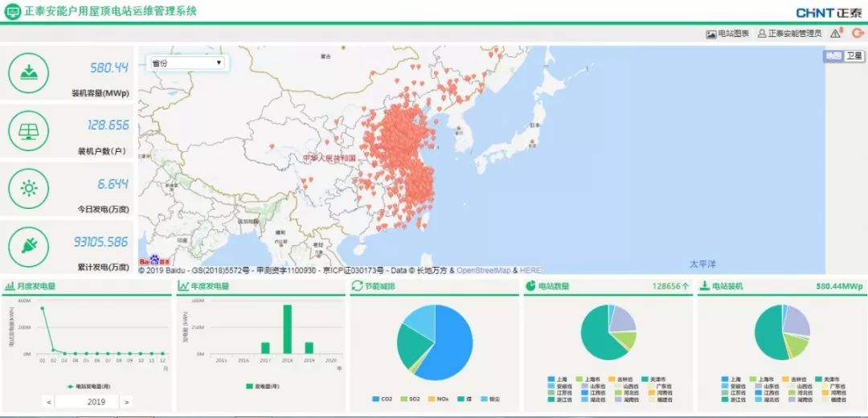Open the 省份 province dropdown
The image size is (868, 418).
coord(186,63)
